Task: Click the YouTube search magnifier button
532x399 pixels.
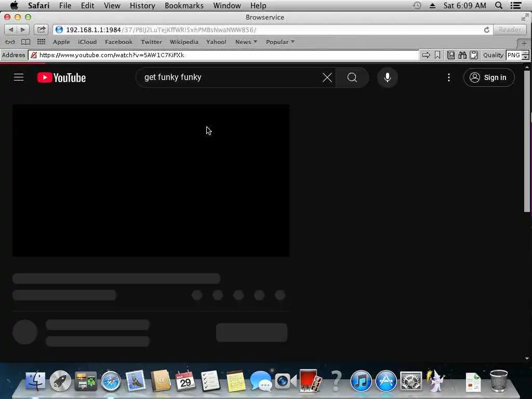Action: 352,77
